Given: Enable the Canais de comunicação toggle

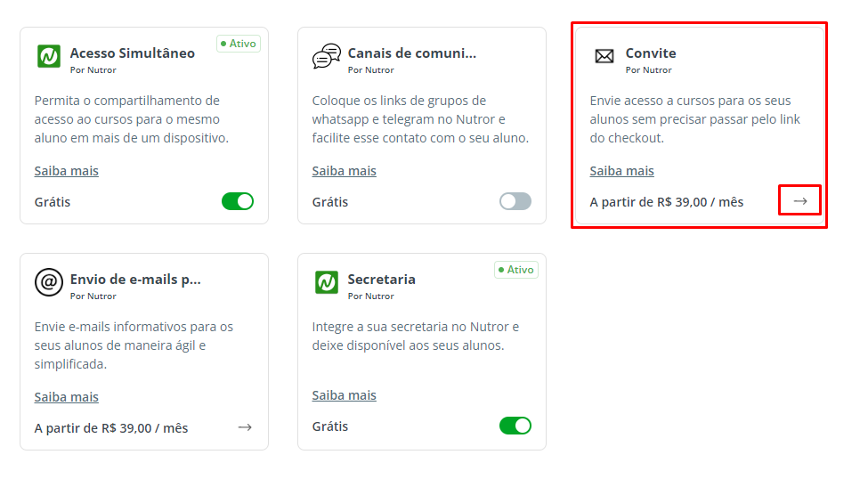Looking at the screenshot, I should point(515,201).
